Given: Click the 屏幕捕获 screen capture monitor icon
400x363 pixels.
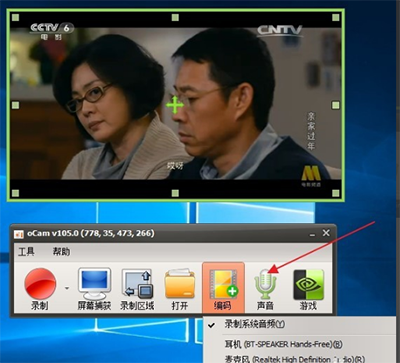Looking at the screenshot, I should 94,288.
